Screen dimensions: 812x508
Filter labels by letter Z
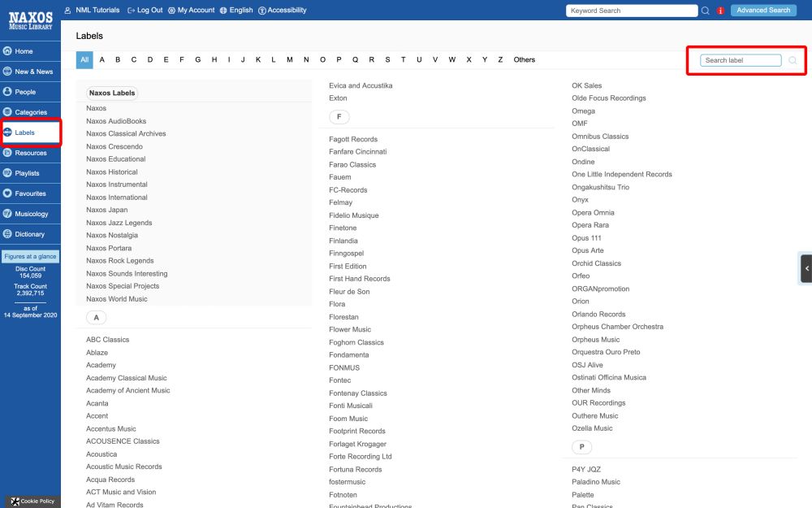pos(500,59)
